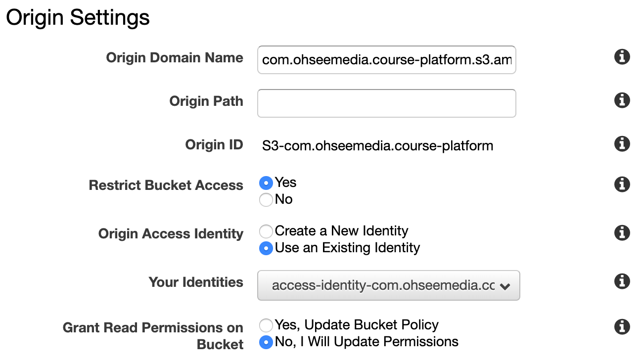Click the Grant Read Permissions info icon

[622, 327]
